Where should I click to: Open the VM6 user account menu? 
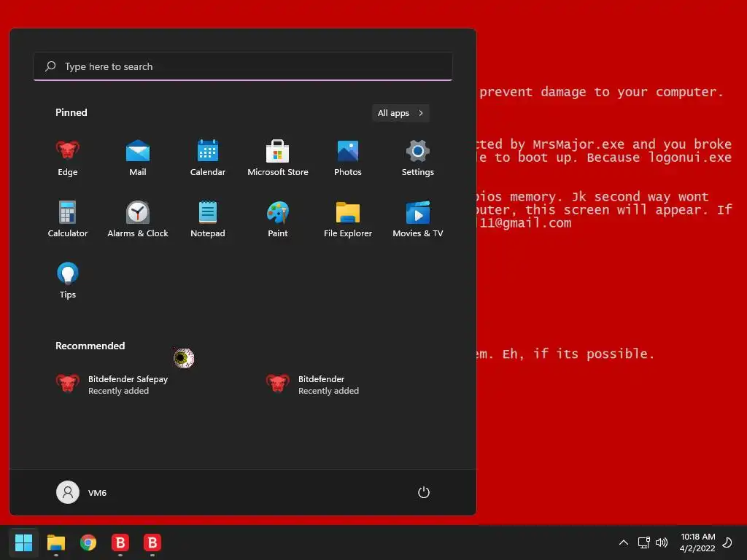(x=82, y=492)
